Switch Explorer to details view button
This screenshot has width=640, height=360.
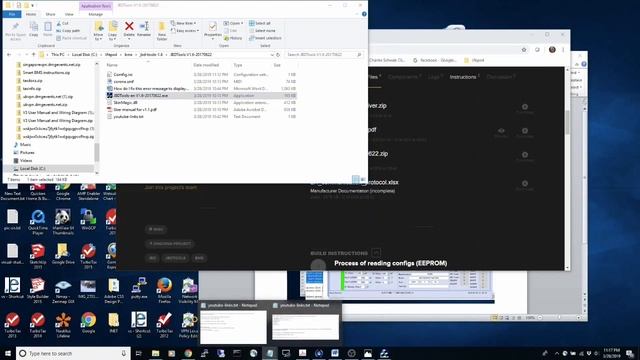tap(356, 179)
